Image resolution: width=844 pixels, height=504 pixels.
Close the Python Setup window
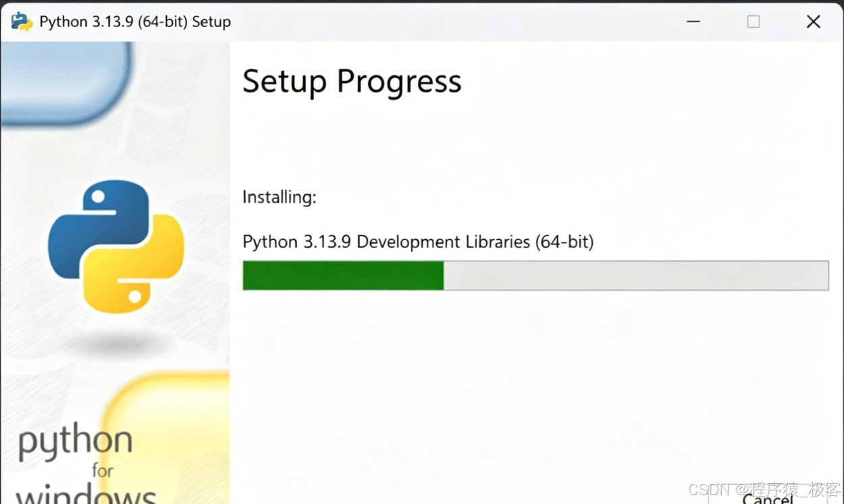814,22
